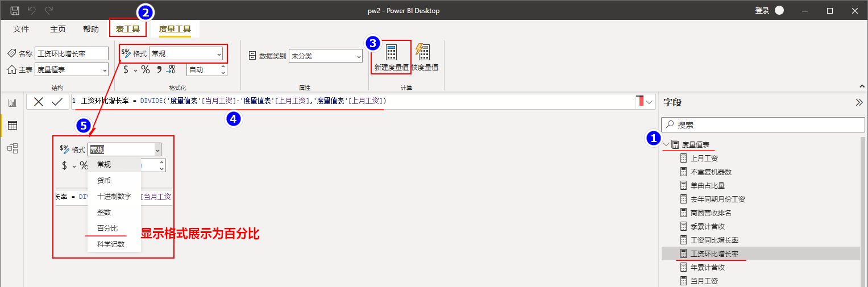Select the 度量工具 ribbon tab
This screenshot has height=287, width=868.
point(175,29)
